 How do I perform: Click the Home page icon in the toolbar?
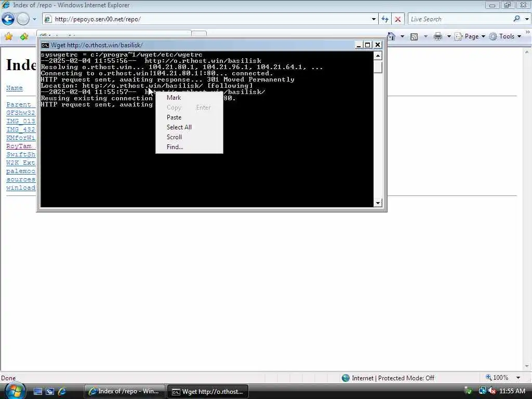(x=392, y=36)
